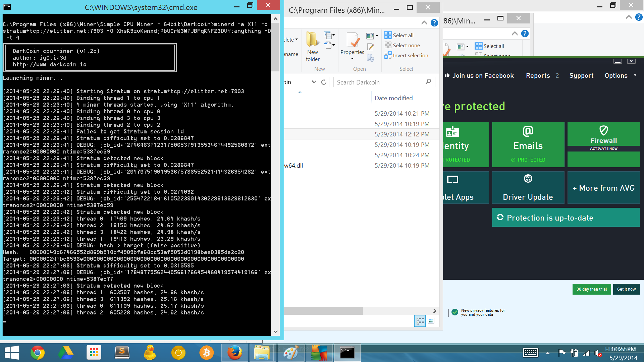Viewport: 644px width, 362px height.
Task: Click the More from AVG tile
Action: tap(604, 187)
